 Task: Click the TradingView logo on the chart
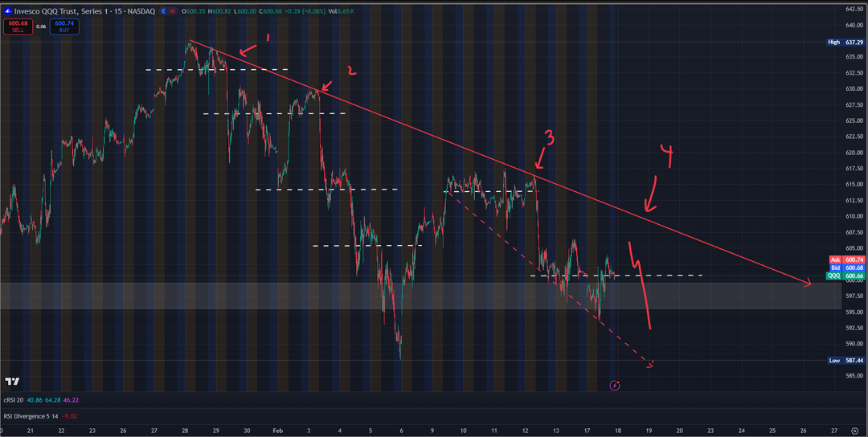pos(12,382)
